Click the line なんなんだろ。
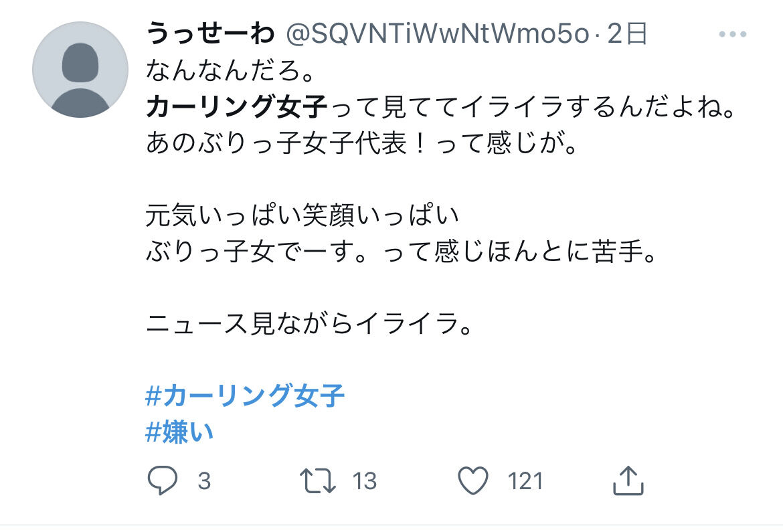783x532 pixels. point(231,70)
